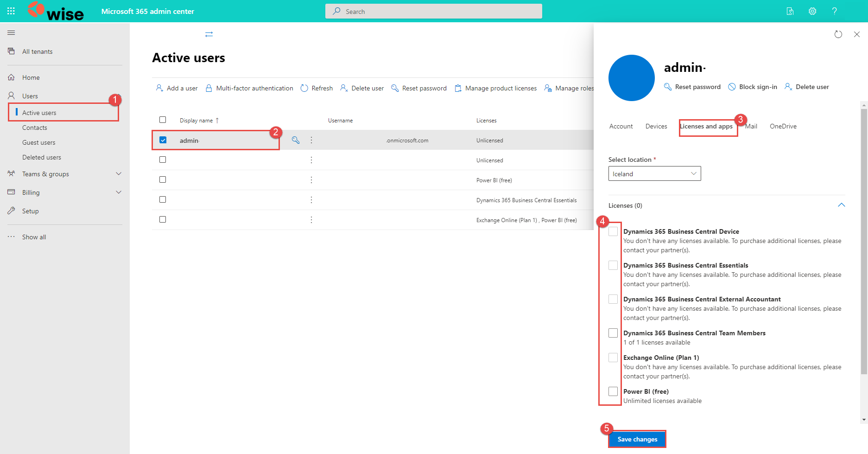Open the OneDrive tab
Screen dimensions: 868x454
coord(783,126)
